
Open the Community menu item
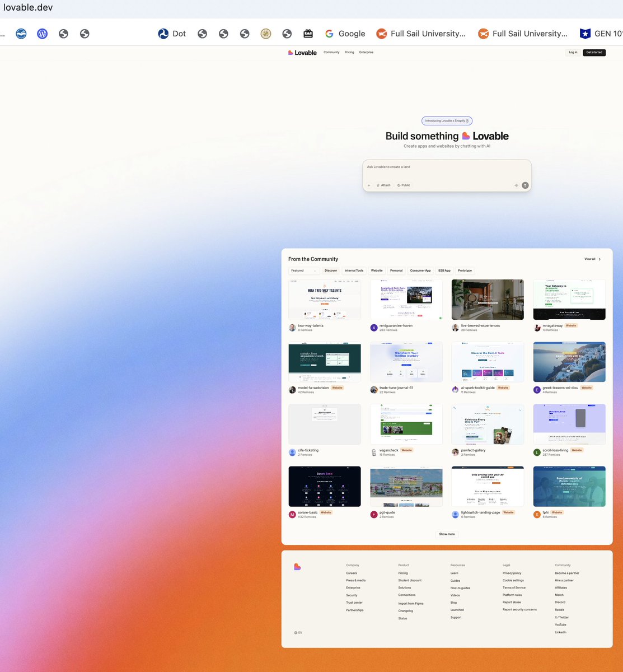[331, 52]
